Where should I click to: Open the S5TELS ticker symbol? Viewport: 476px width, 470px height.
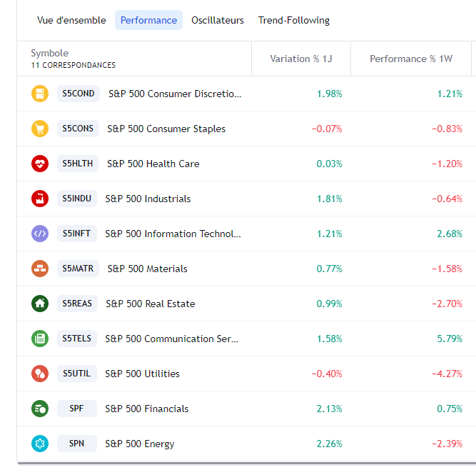tap(76, 339)
